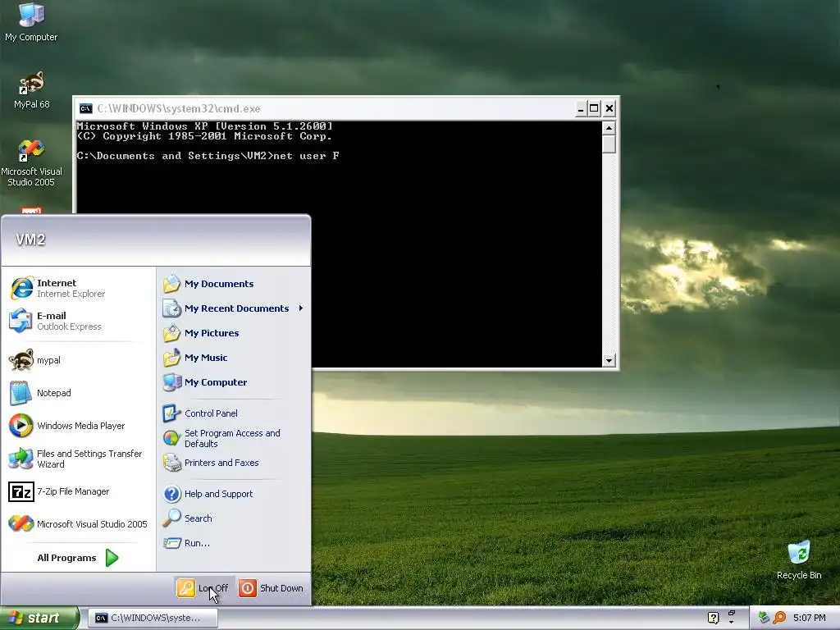Click cmd window system menu icon

point(85,109)
